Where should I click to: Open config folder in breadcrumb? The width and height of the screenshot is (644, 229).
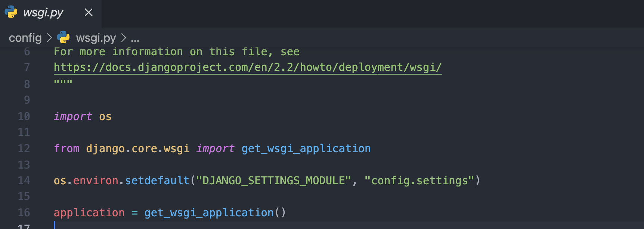[x=25, y=38]
